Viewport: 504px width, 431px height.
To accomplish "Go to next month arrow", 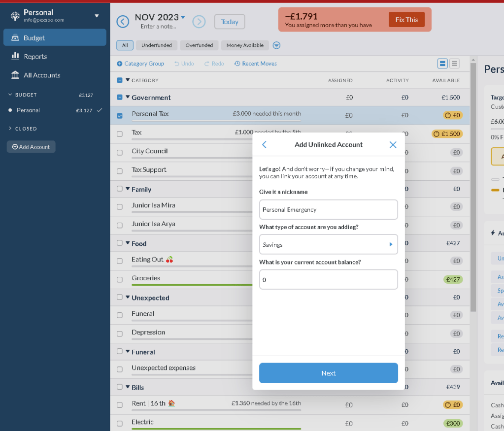I will point(199,22).
